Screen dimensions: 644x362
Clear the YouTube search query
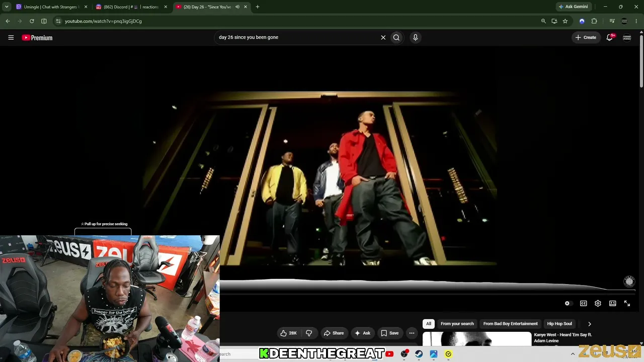pos(383,37)
